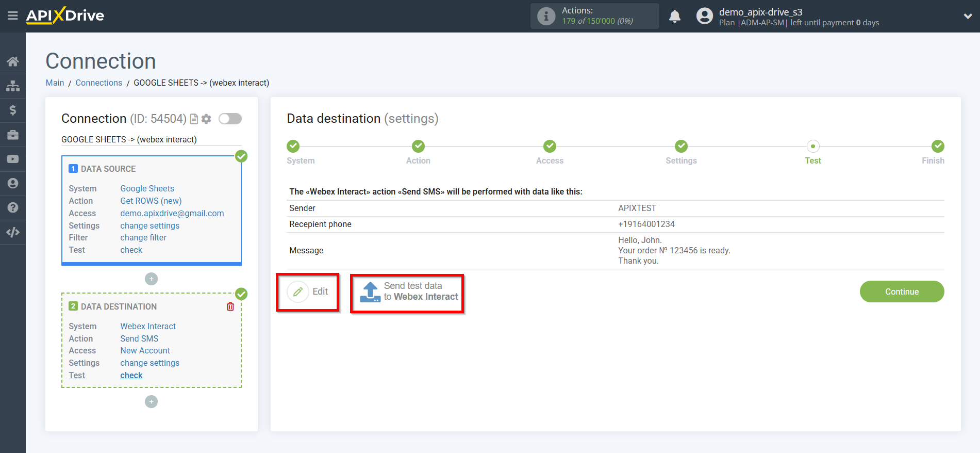Click the change filter link

click(143, 238)
